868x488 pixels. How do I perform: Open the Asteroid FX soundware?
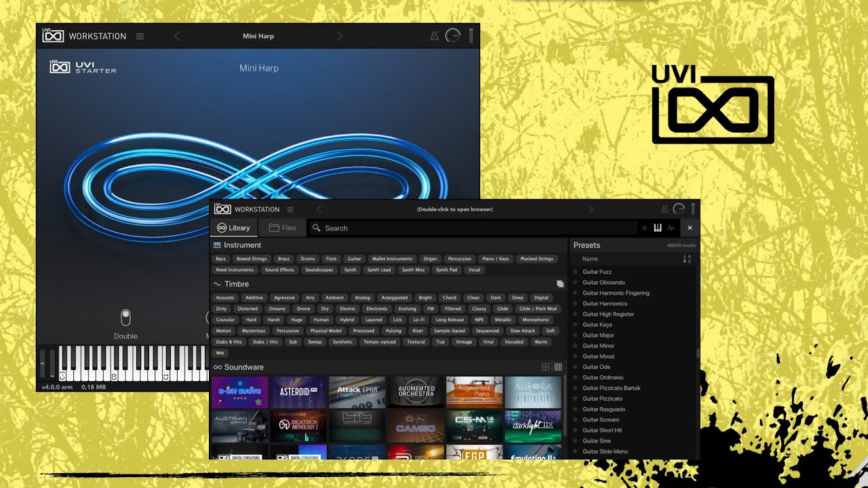pyautogui.click(x=298, y=392)
